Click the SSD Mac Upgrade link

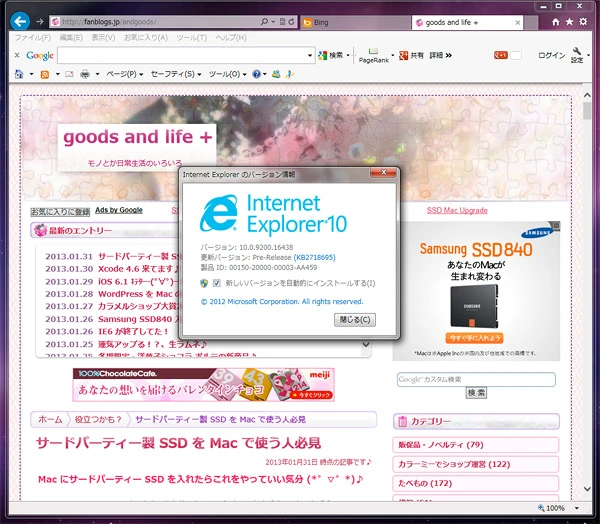pos(457,210)
